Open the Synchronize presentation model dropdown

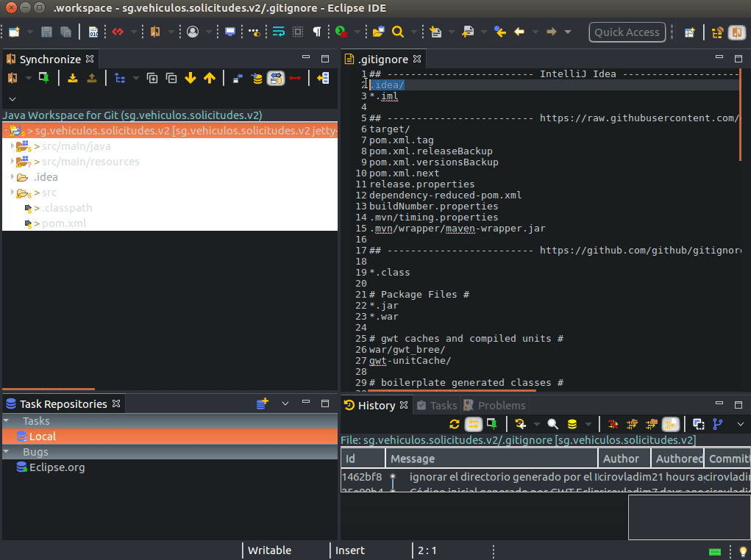[x=136, y=78]
